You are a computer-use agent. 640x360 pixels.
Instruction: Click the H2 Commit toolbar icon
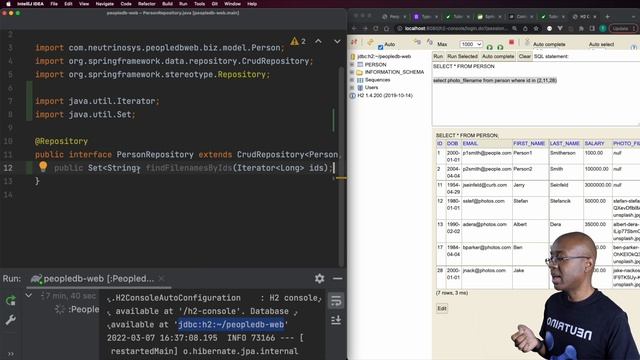tap(430, 42)
